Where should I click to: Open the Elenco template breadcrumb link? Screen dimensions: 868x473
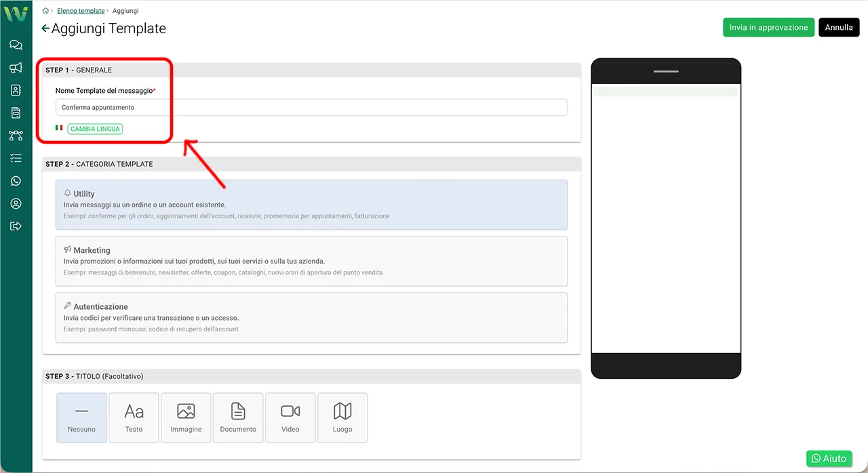80,10
